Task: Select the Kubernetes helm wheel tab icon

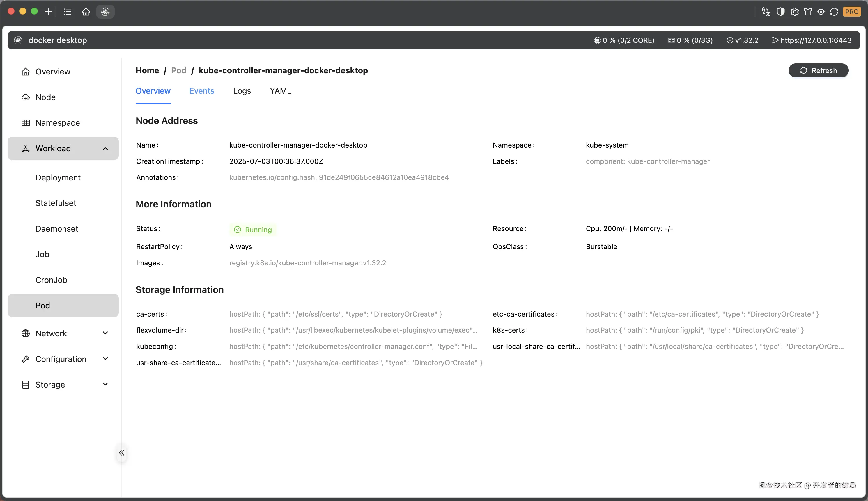Action: coord(105,12)
